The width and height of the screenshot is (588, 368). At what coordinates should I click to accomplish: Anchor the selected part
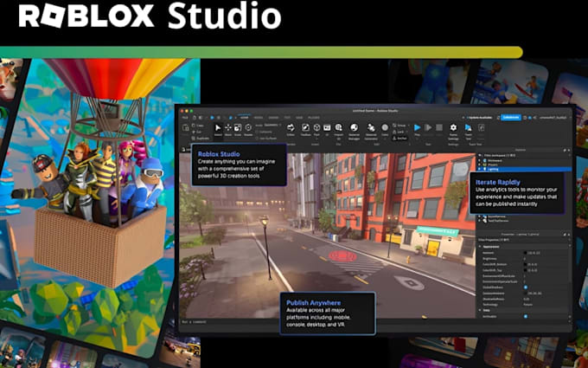click(x=399, y=138)
